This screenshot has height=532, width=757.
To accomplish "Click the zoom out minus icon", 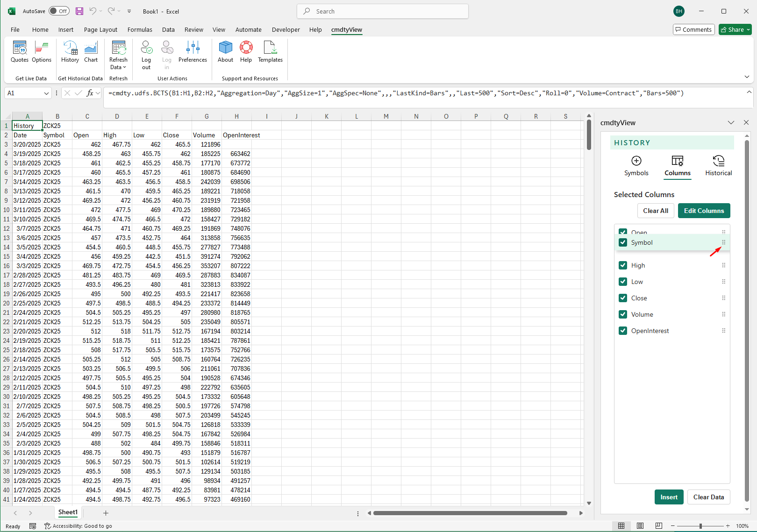I will (672, 526).
